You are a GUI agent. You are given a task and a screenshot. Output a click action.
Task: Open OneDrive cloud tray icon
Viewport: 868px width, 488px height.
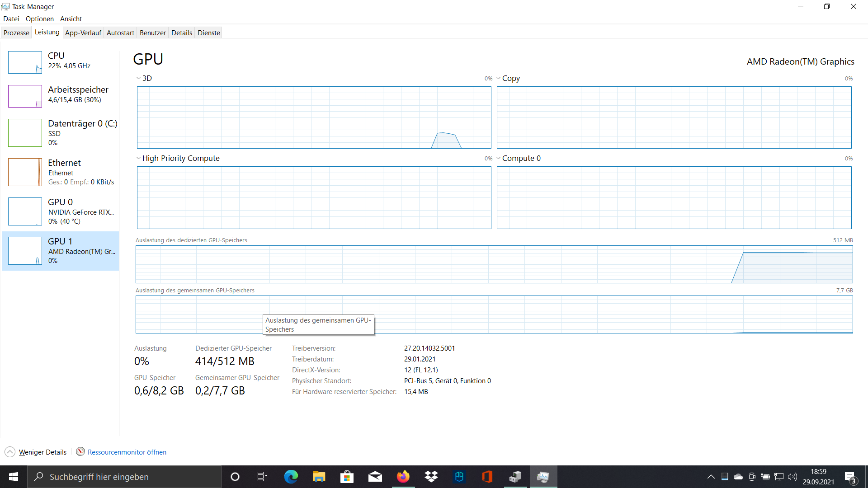(738, 477)
